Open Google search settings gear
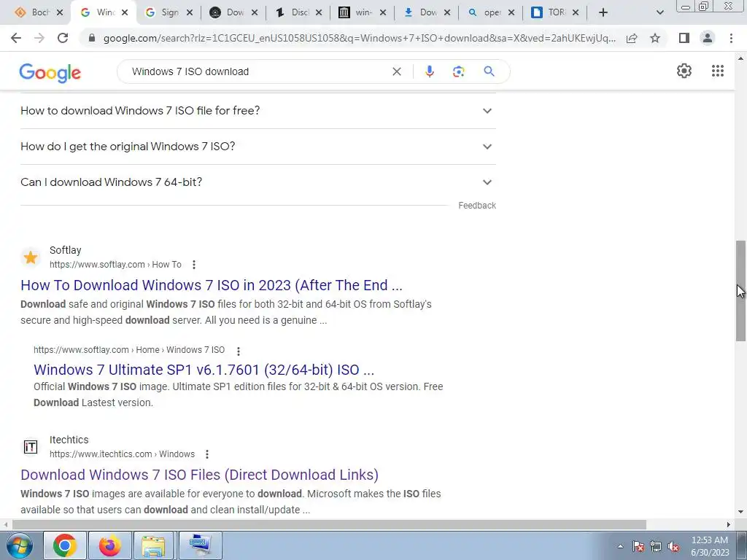Image resolution: width=747 pixels, height=560 pixels. point(684,71)
